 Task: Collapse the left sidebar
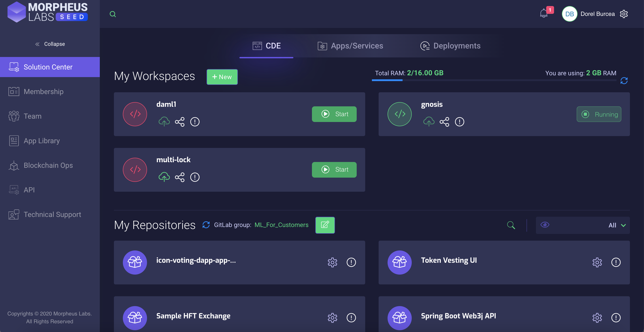coord(50,44)
